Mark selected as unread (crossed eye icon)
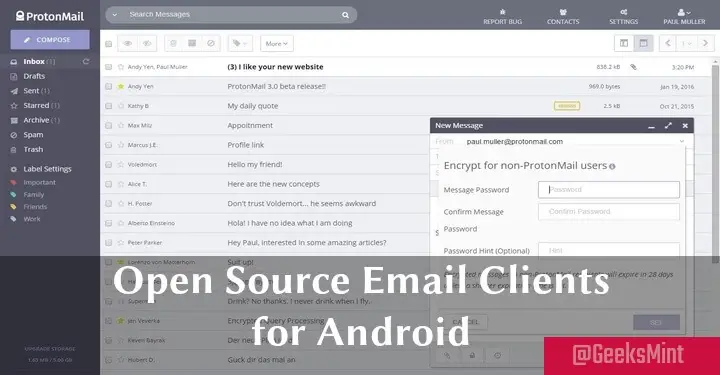Viewport: 720px width, 375px height. [147, 44]
